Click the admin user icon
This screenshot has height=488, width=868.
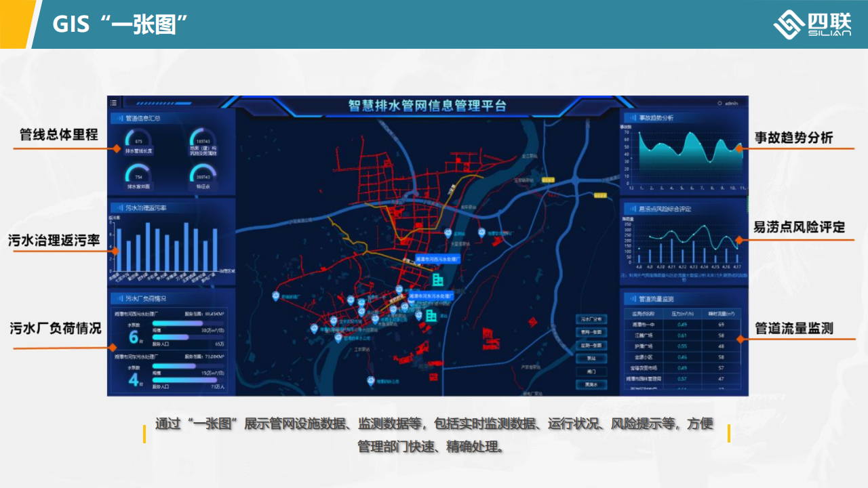click(719, 104)
